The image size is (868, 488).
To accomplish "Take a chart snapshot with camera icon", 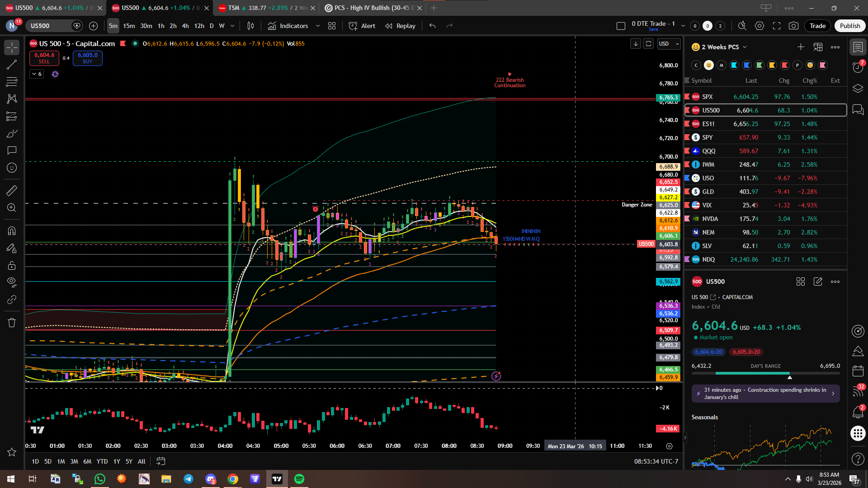I will tap(793, 26).
